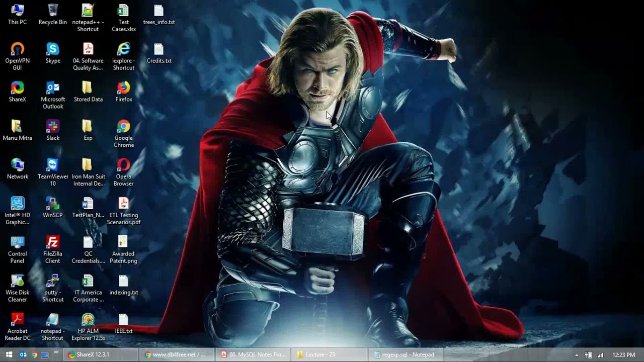The height and width of the screenshot is (362, 644).
Task: Open the Windows Start menu
Action: point(9,354)
